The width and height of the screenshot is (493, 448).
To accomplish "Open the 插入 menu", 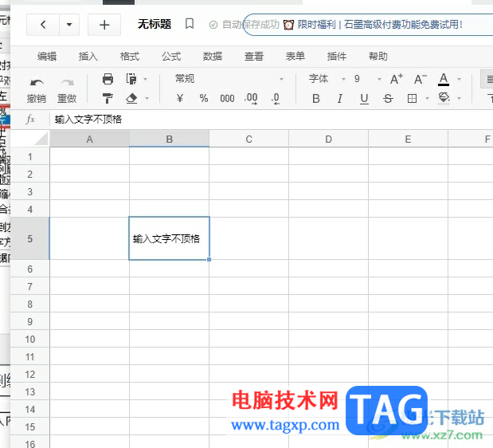I will 88,57.
